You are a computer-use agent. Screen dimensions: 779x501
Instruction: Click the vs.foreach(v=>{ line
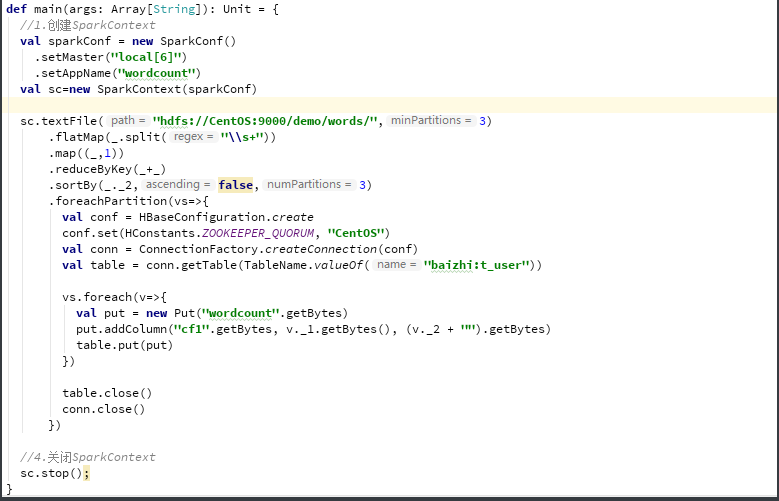point(114,297)
